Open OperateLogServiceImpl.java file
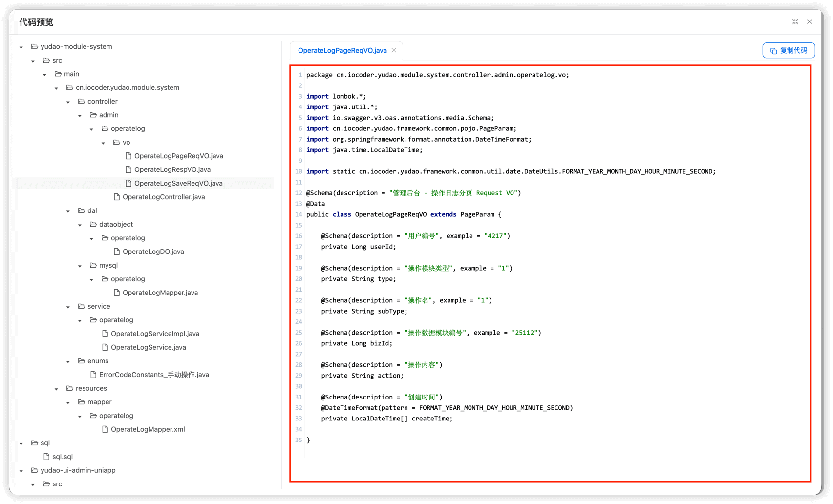The image size is (833, 504). (155, 334)
